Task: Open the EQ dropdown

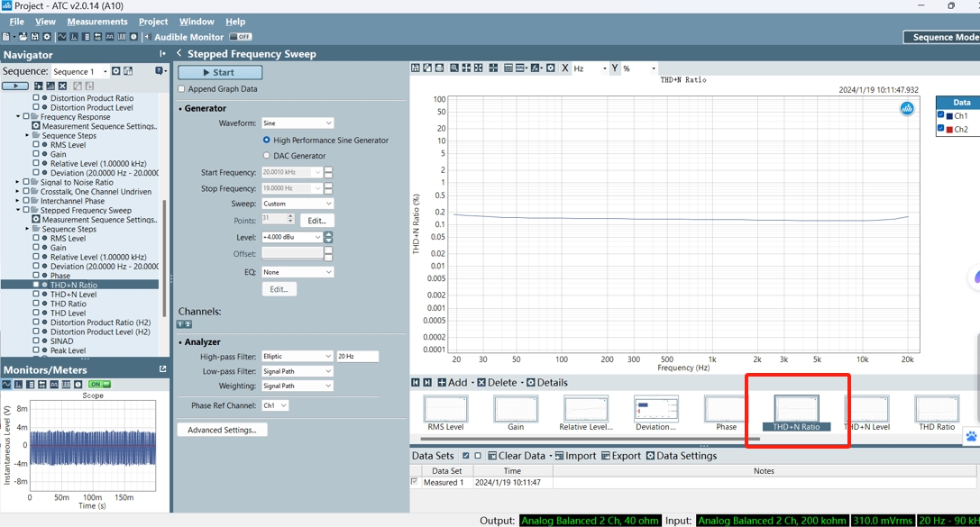Action: pos(298,272)
